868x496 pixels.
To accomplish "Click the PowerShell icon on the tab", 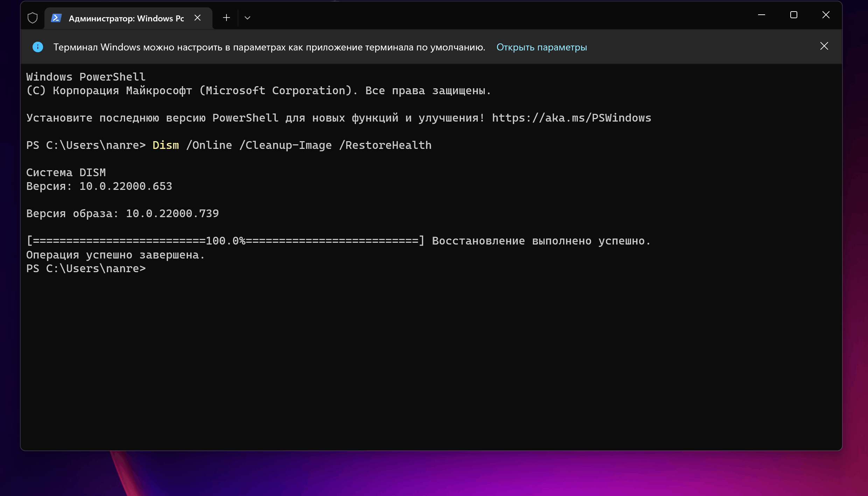I will (x=56, y=18).
